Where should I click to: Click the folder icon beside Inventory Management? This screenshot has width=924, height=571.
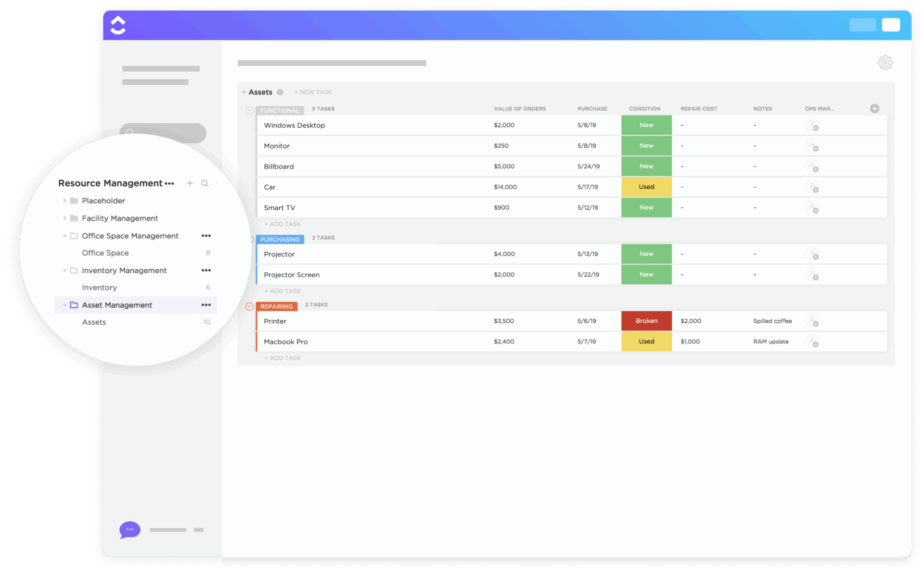point(74,270)
